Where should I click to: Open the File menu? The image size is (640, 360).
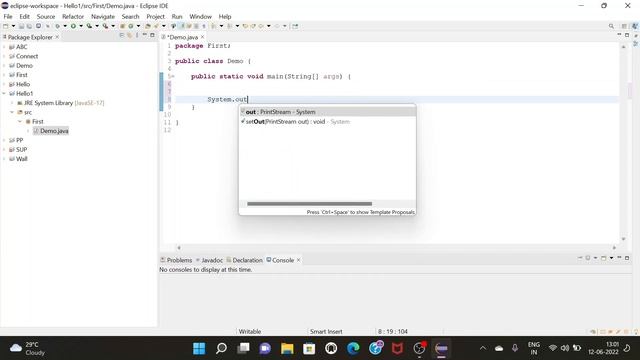(8, 16)
